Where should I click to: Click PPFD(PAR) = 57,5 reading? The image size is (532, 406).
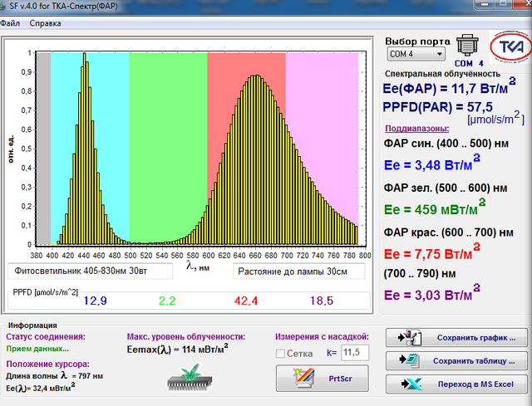point(438,107)
